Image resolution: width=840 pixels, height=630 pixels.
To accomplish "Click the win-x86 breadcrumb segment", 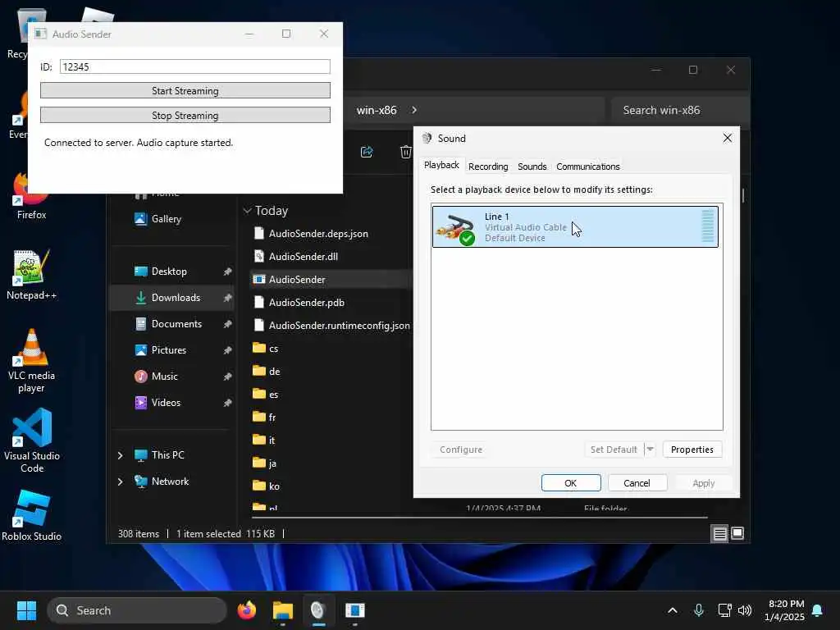I will (x=377, y=111).
